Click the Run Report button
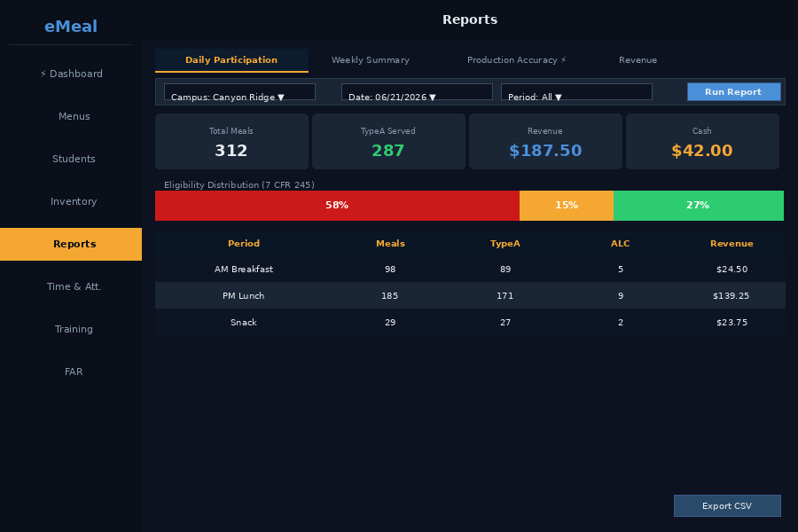The height and width of the screenshot is (532, 798). point(734,92)
